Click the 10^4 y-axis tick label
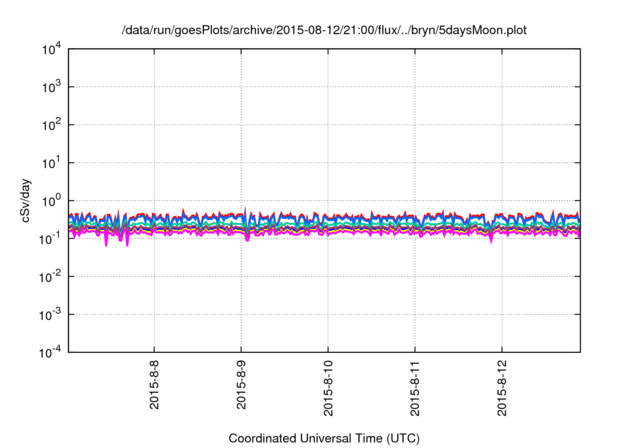Screen dimensions: 640x448 [x=51, y=49]
